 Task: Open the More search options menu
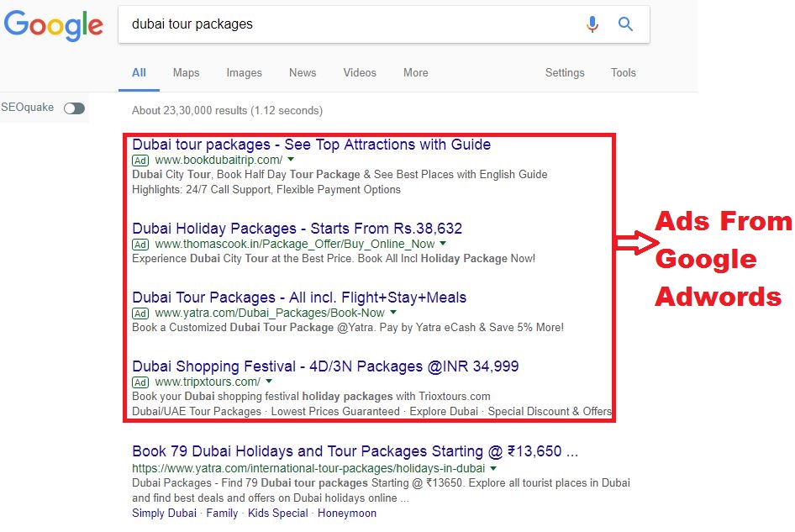(416, 72)
